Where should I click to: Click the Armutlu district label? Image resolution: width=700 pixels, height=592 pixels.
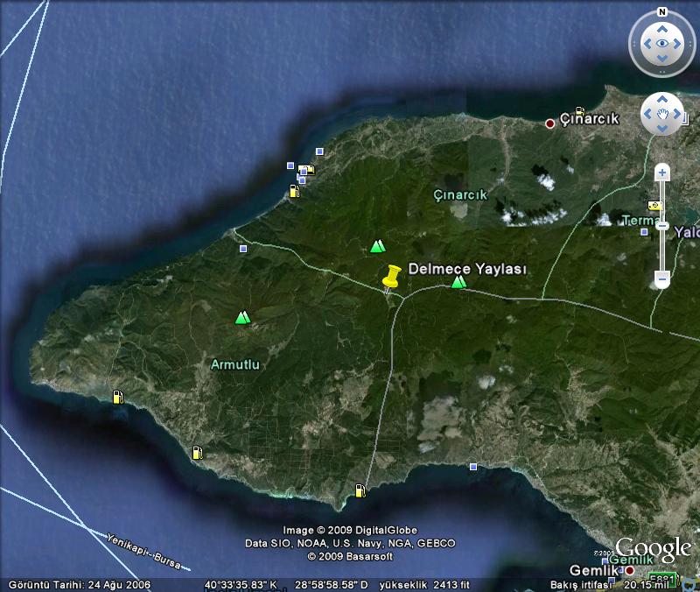coord(234,364)
